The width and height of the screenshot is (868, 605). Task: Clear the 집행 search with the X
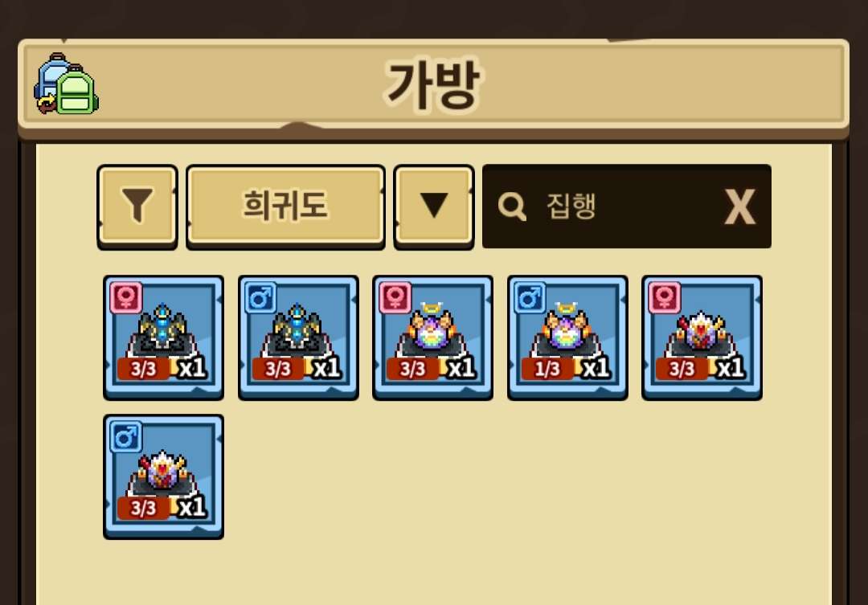[740, 206]
